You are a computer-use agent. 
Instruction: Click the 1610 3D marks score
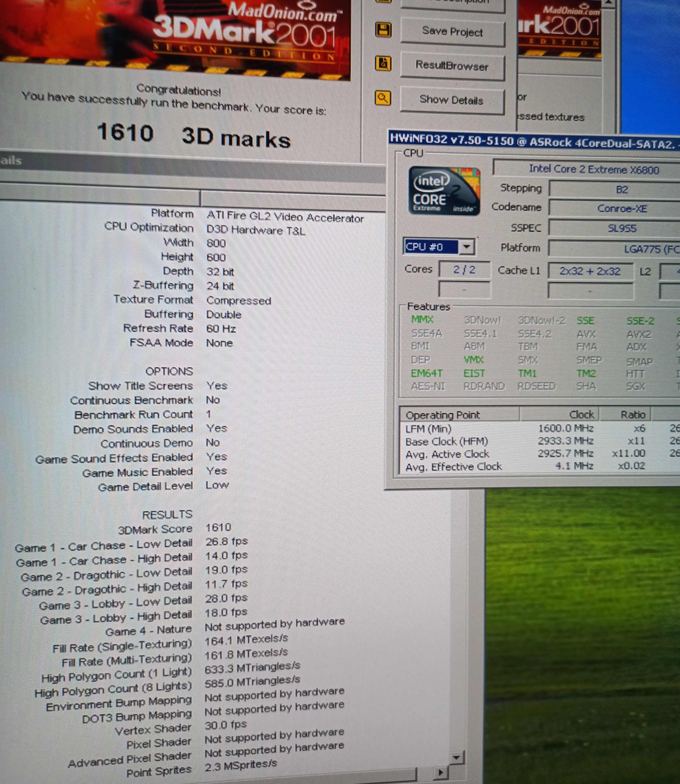pyautogui.click(x=194, y=135)
